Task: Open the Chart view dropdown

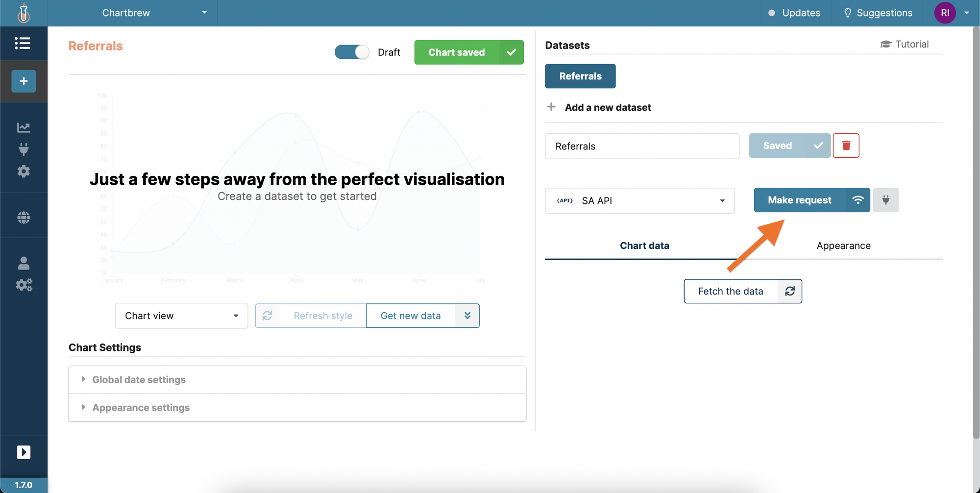Action: (181, 316)
